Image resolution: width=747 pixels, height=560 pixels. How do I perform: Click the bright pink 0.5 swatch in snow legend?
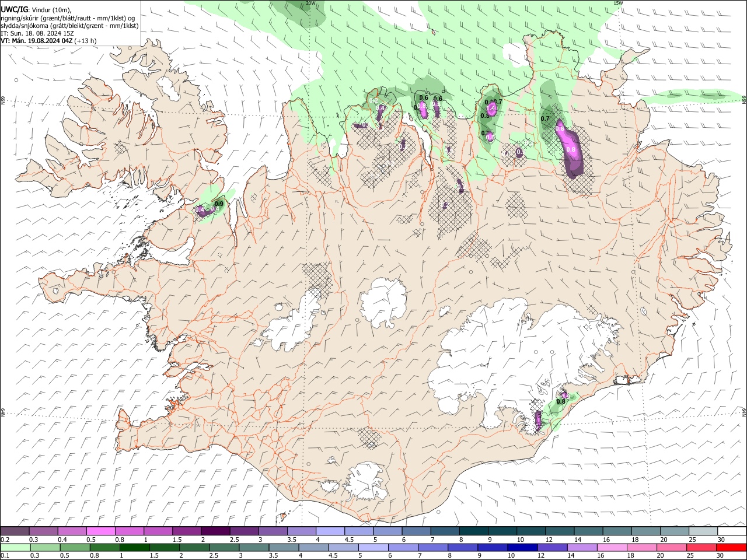coord(100,531)
